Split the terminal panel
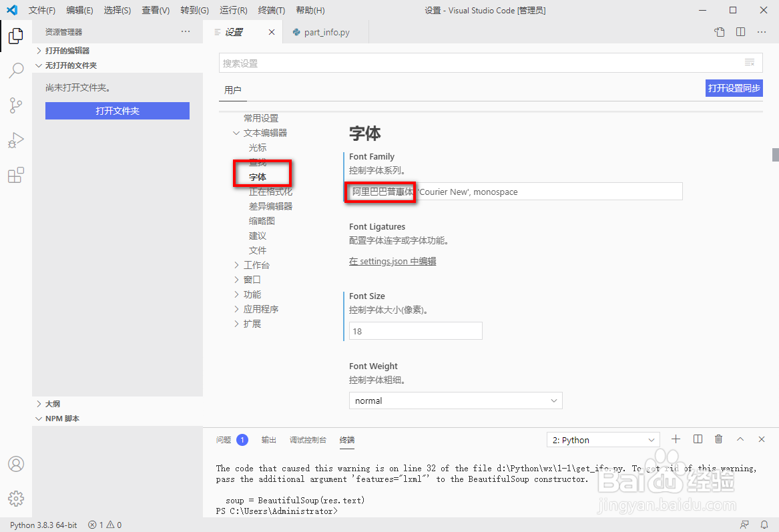Screen dimensions: 779x532 698,439
